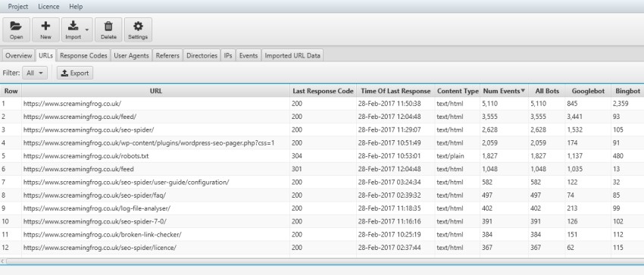The width and height of the screenshot is (644, 275).
Task: Select the seo-spider-7-0/ URL row
Action: point(95,222)
